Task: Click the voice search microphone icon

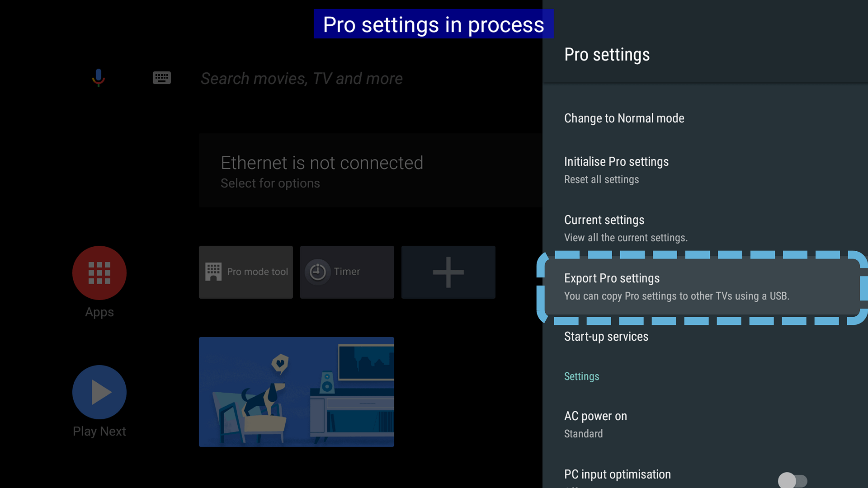Action: 98,78
